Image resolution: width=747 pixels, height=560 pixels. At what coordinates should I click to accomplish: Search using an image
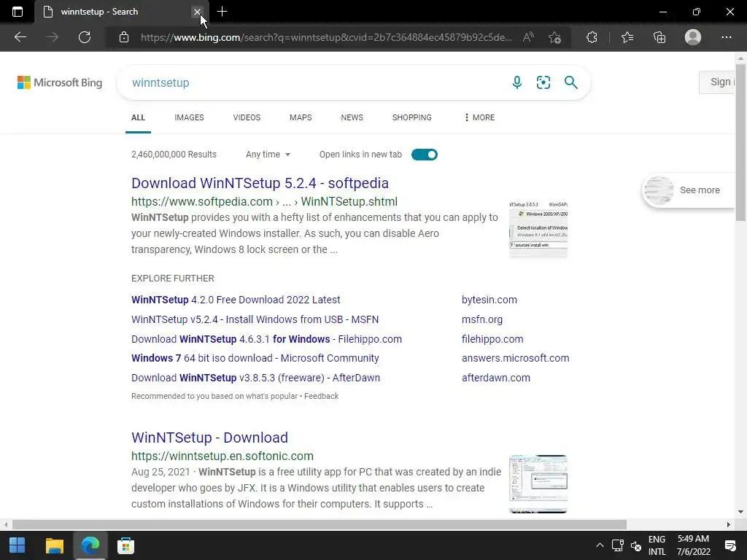[543, 82]
